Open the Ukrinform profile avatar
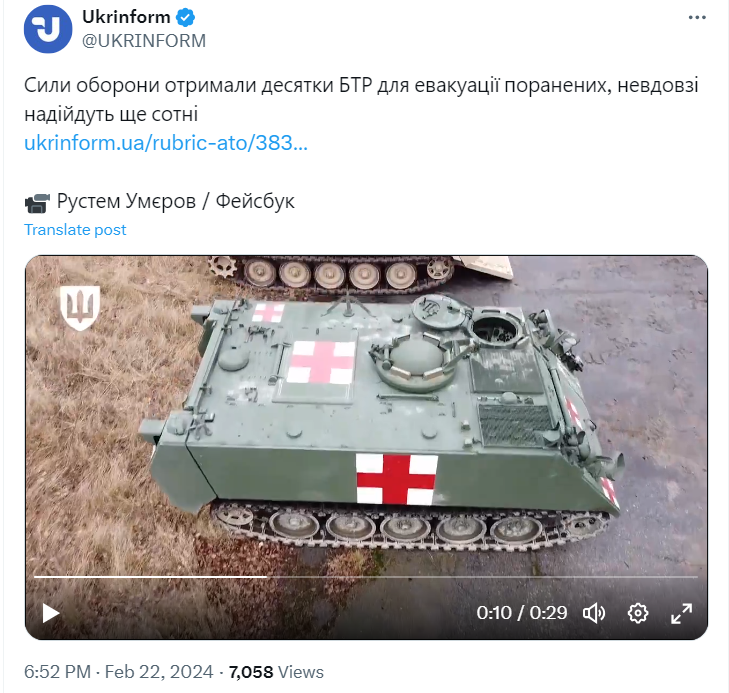The height and width of the screenshot is (693, 729). pos(48,29)
